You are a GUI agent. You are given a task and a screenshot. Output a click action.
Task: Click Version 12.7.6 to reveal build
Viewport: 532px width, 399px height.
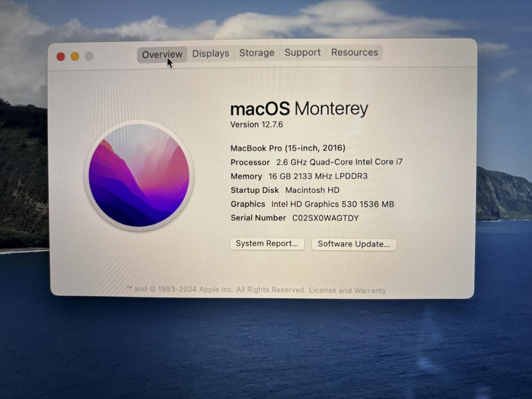tap(257, 125)
